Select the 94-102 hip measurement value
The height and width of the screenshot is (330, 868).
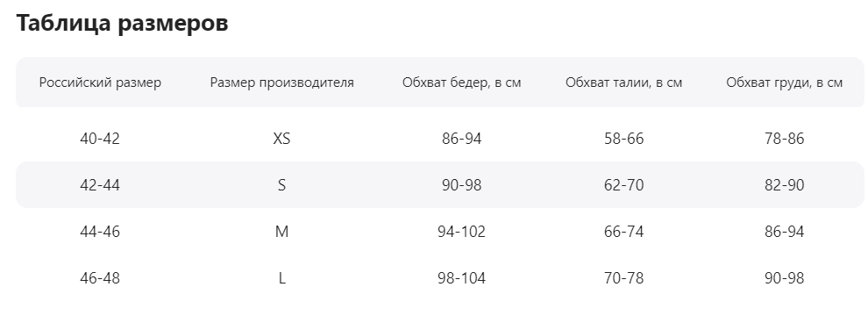coord(462,232)
